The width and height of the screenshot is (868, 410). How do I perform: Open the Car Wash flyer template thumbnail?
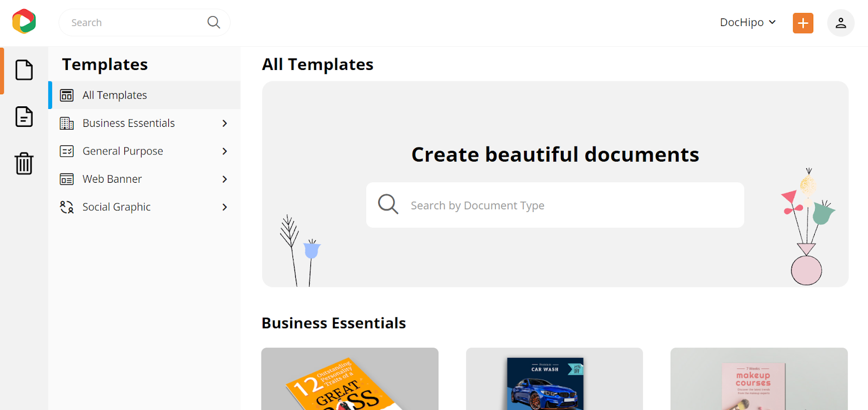[554, 379]
